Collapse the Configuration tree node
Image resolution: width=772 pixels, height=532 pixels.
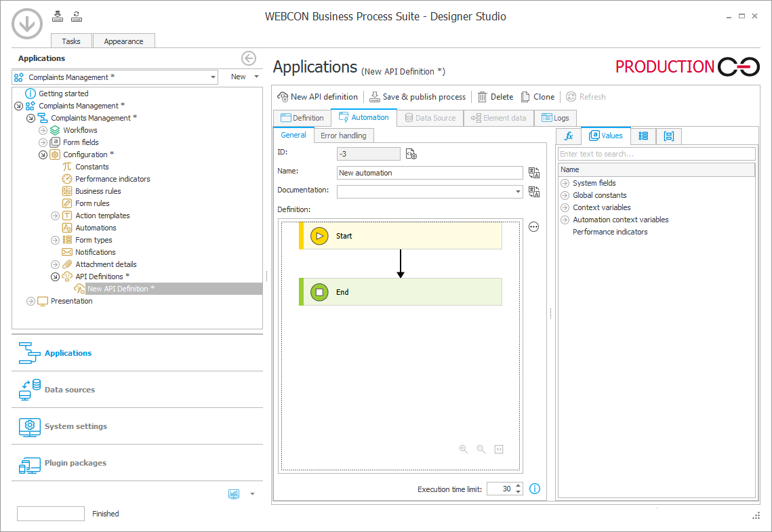[x=43, y=155]
